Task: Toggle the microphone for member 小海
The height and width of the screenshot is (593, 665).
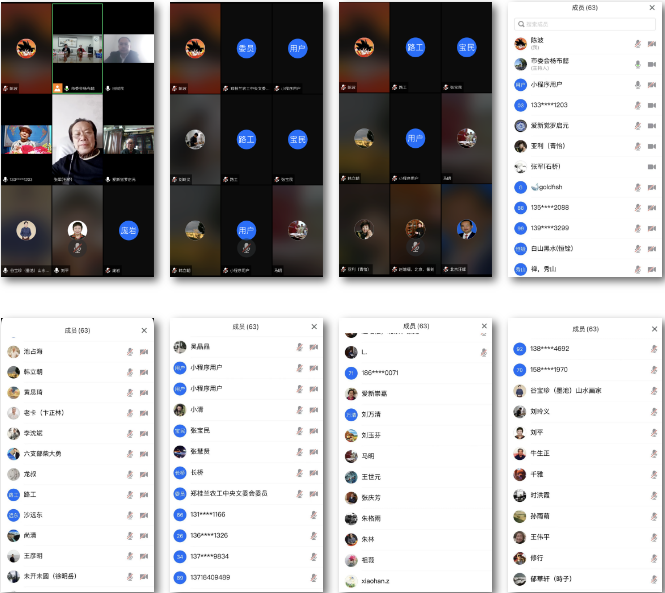Action: pyautogui.click(x=298, y=409)
